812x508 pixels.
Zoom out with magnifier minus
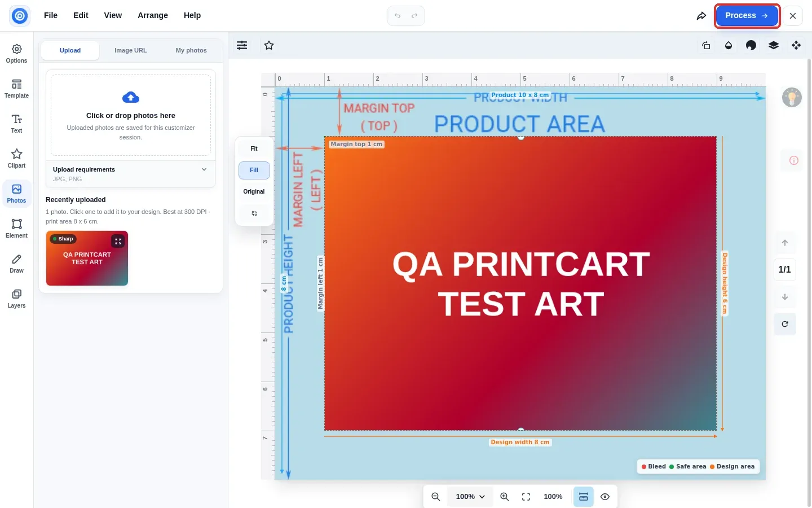pyautogui.click(x=436, y=497)
